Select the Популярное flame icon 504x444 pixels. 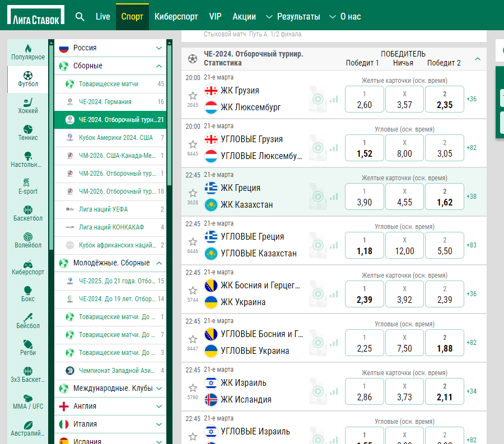click(x=28, y=49)
